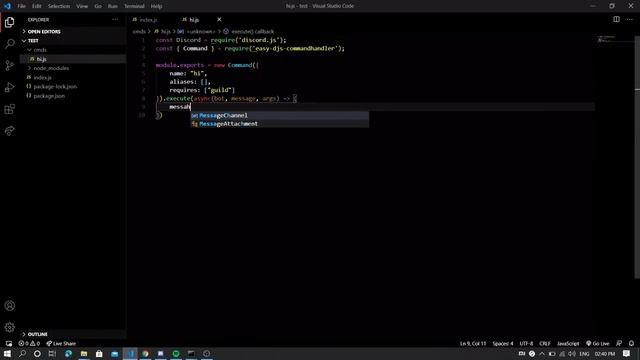Open the Source Control view
Viewport: 640px width, 360px height.
[x=10, y=65]
